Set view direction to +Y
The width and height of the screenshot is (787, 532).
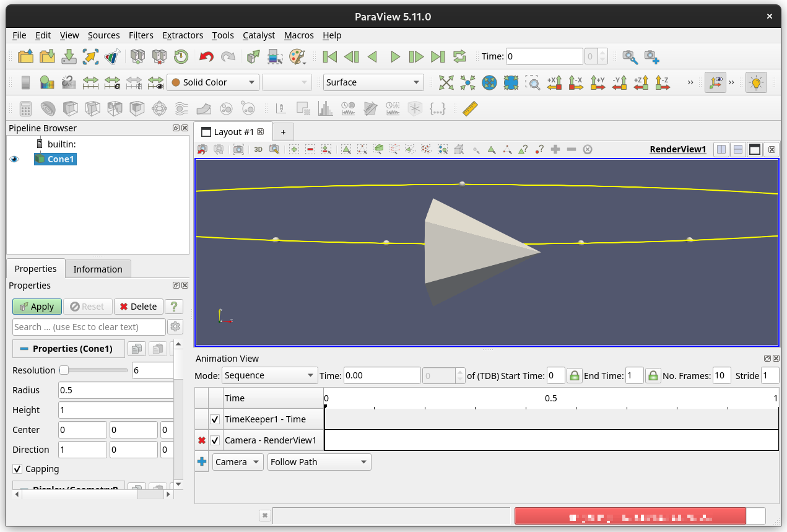[x=598, y=82]
